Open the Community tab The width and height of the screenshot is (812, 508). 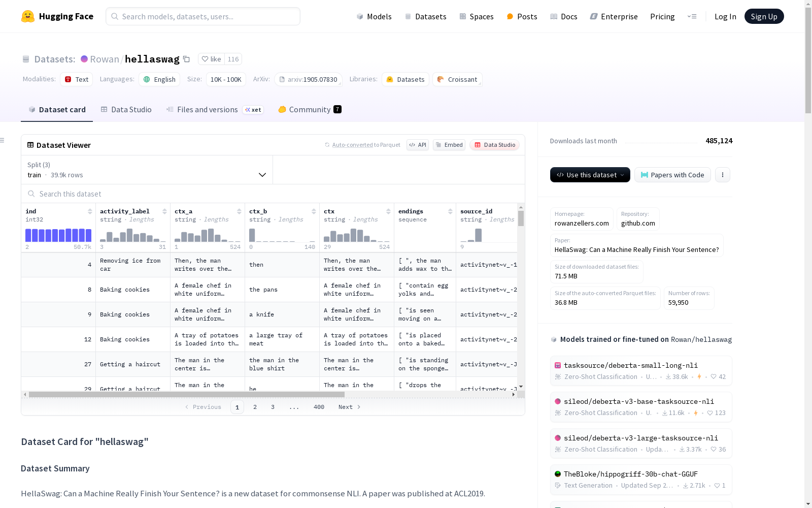click(310, 110)
